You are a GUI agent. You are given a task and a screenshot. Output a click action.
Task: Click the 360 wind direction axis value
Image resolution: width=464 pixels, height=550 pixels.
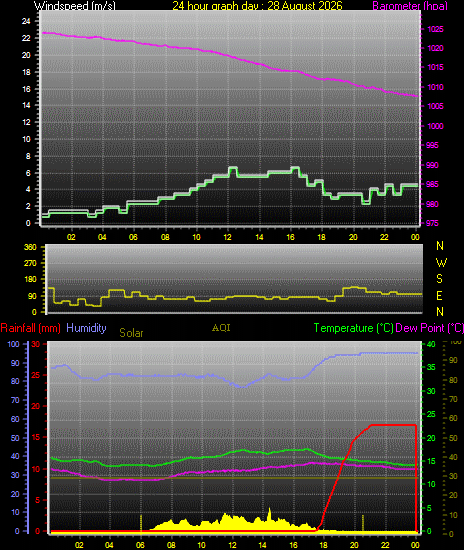[30, 247]
